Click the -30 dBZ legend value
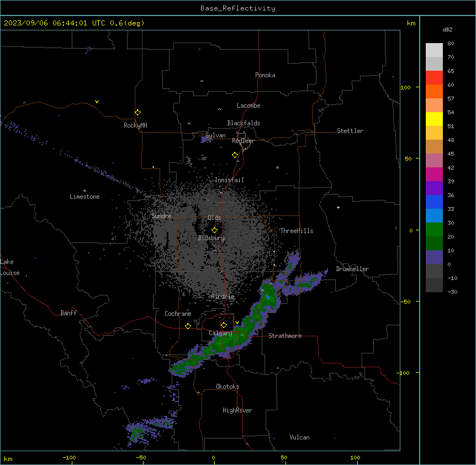The width and height of the screenshot is (476, 465). click(x=452, y=292)
